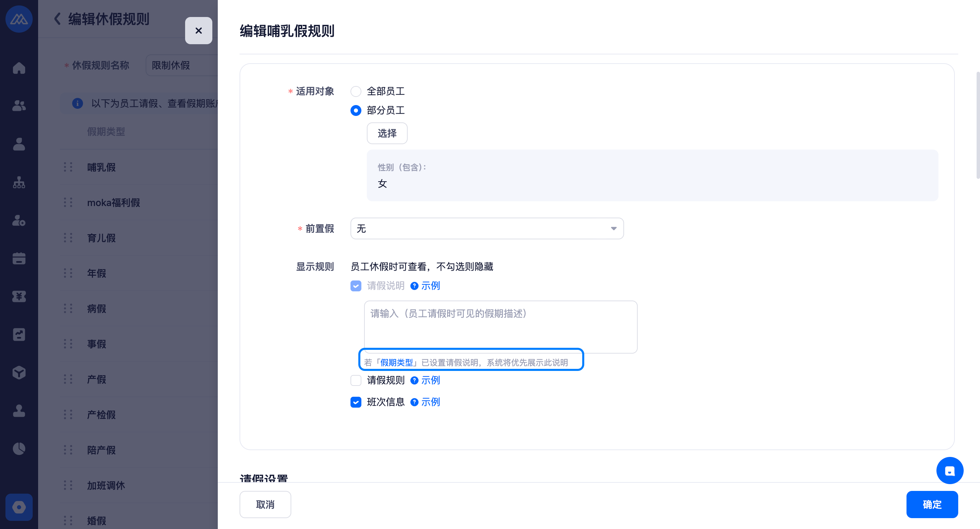Click the 假期类型 column header
980x529 pixels.
tap(106, 132)
